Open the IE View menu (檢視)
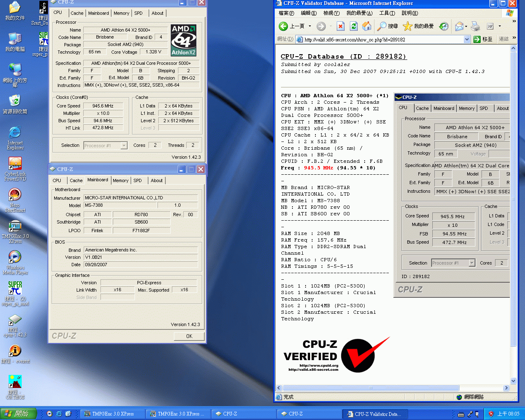Image resolution: width=525 pixels, height=420 pixels. click(331, 13)
